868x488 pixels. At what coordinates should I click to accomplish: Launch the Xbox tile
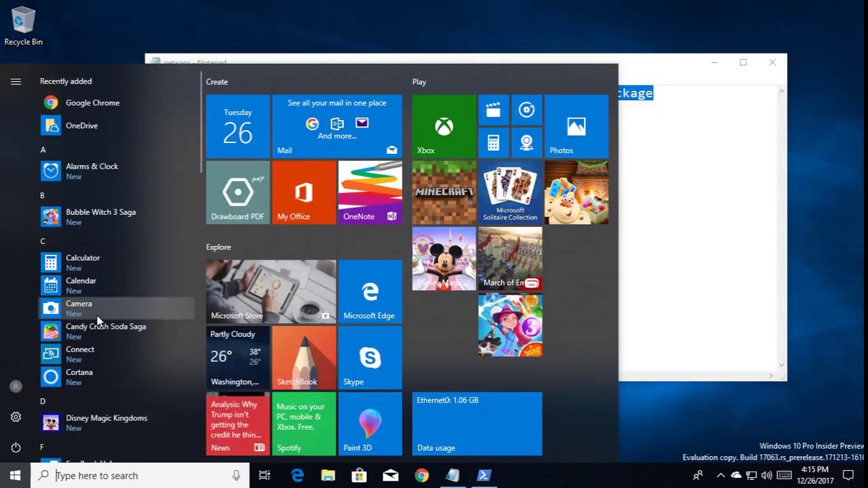(444, 126)
